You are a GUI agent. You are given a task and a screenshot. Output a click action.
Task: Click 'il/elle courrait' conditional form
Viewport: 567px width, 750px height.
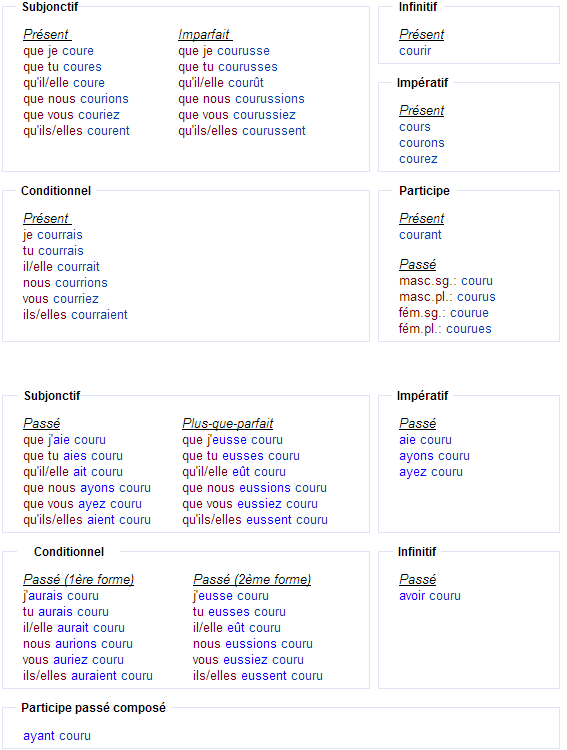[x=61, y=266]
